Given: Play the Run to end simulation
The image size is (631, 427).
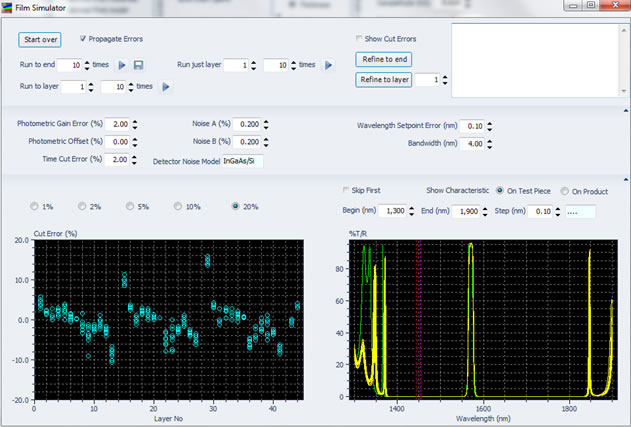Looking at the screenshot, I should click(x=122, y=65).
